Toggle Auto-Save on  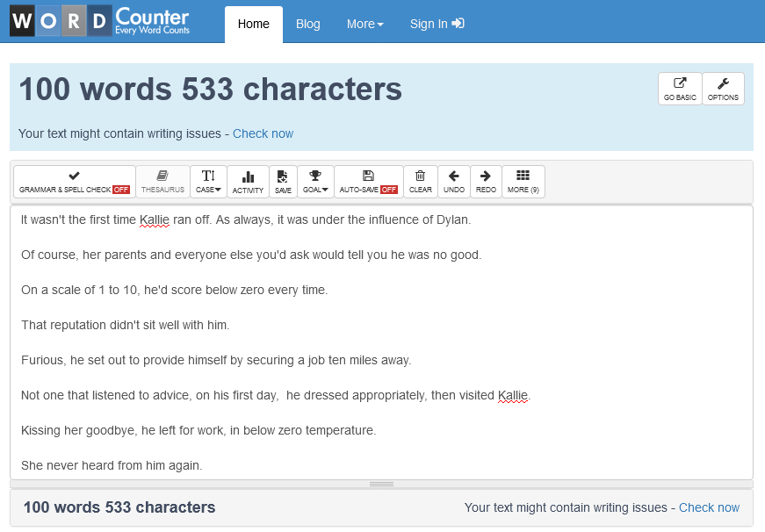368,182
